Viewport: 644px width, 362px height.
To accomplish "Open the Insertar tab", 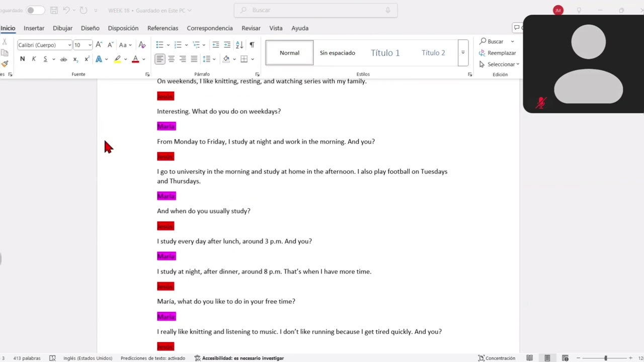I will (34, 28).
